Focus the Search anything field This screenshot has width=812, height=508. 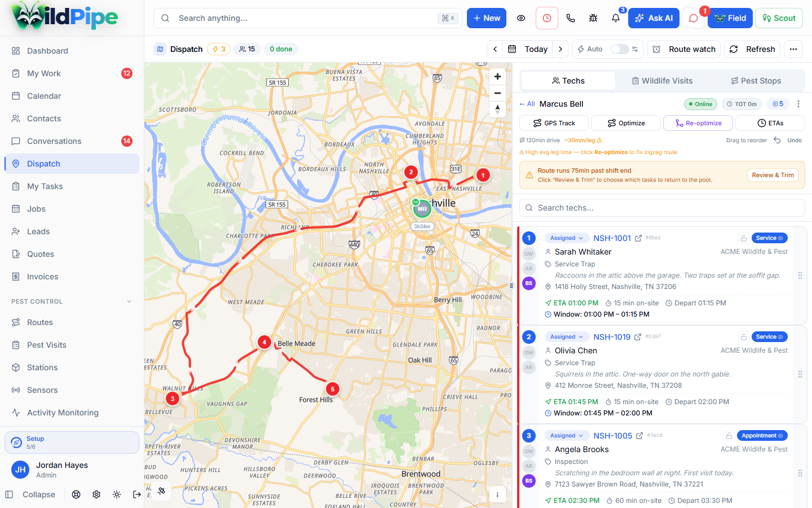pyautogui.click(x=308, y=18)
